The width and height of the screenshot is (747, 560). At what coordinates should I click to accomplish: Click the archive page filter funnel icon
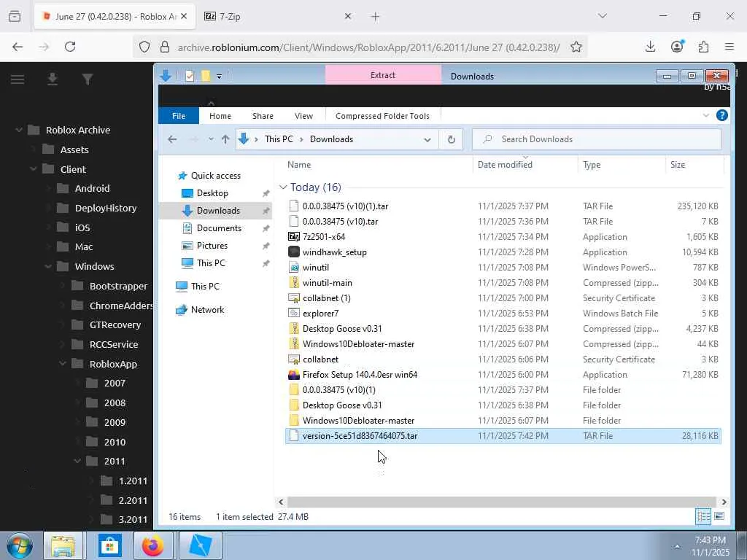tap(88, 79)
